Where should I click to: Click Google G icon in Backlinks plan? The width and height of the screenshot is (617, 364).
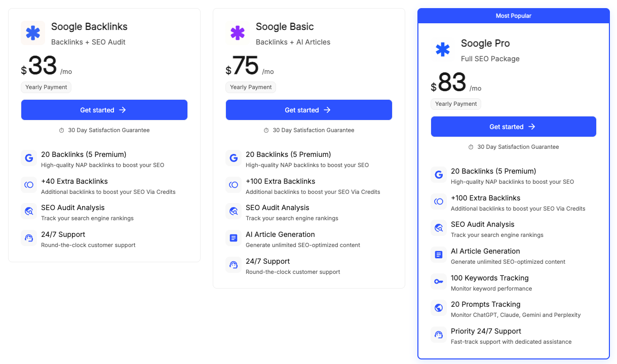click(29, 158)
